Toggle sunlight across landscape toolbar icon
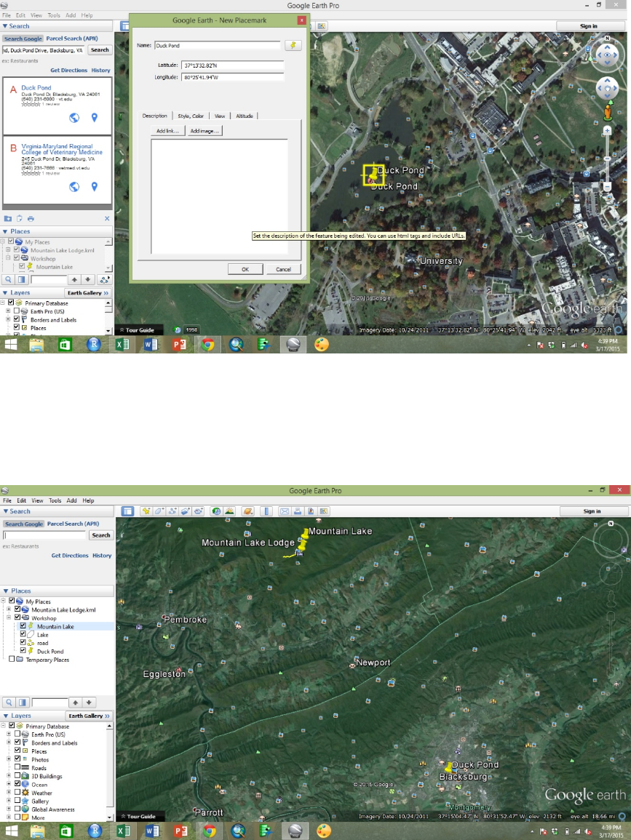631x840 pixels. (229, 511)
